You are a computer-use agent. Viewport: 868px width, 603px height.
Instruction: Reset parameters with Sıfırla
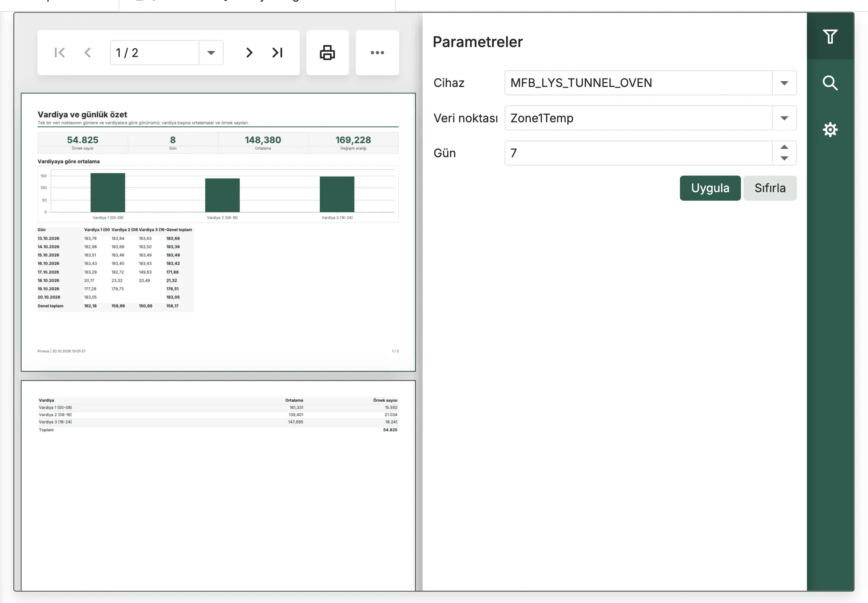[x=770, y=188]
